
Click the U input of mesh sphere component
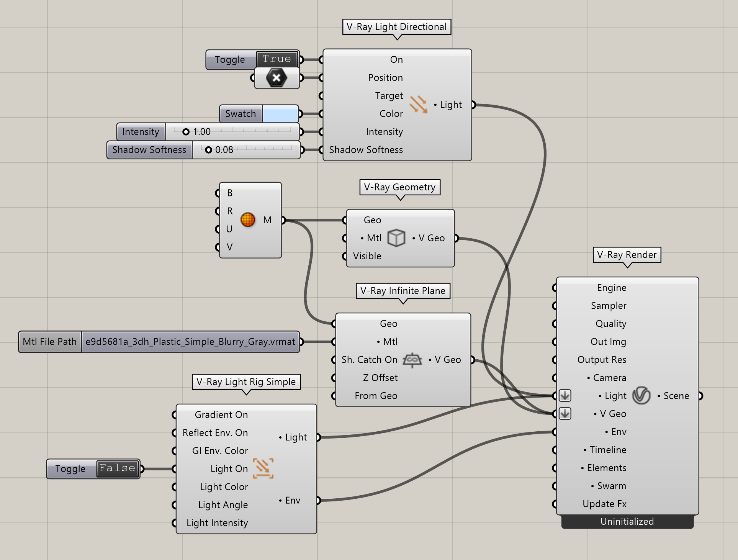click(x=229, y=229)
